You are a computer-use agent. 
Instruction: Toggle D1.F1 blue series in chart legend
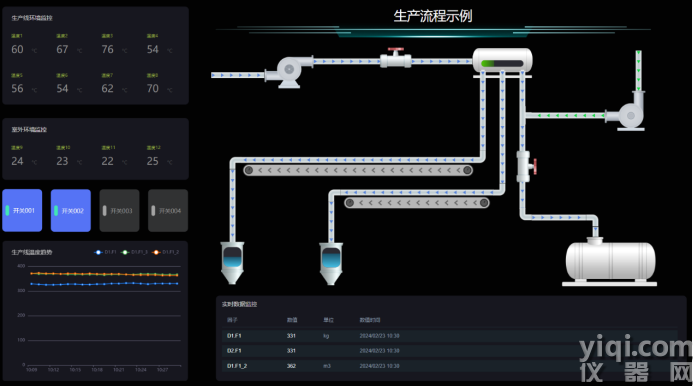(106, 252)
